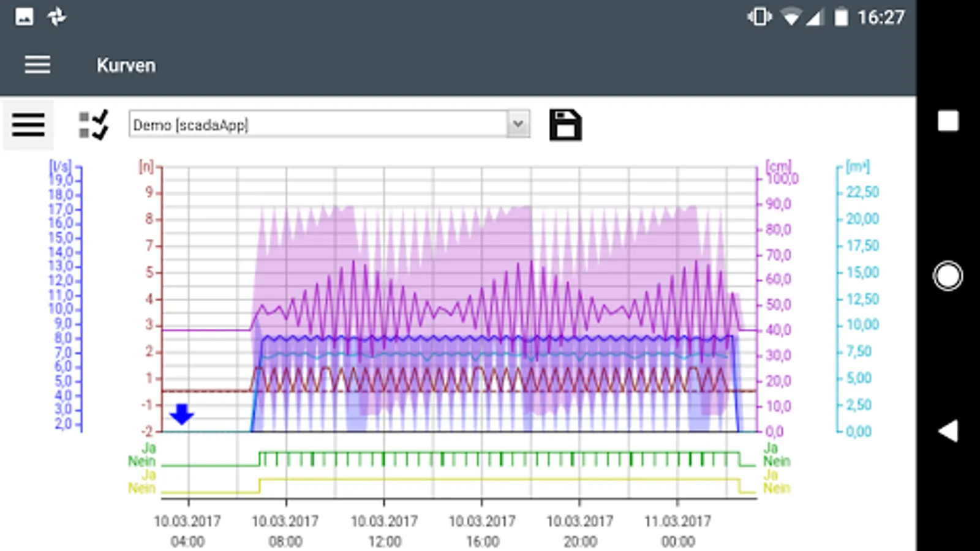Image resolution: width=980 pixels, height=551 pixels.
Task: Tap the 10.03.2017 16:00 time axis label
Action: 482,531
